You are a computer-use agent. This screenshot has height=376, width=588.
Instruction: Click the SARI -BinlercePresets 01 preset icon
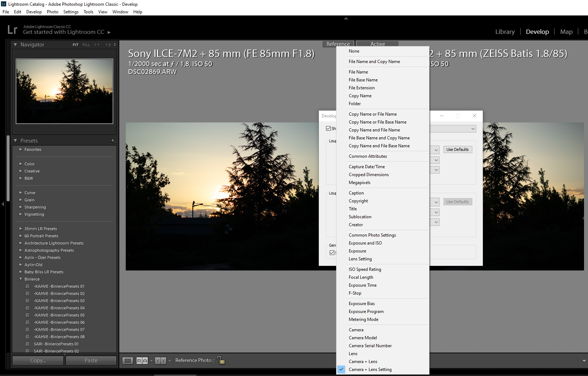[x=27, y=344]
